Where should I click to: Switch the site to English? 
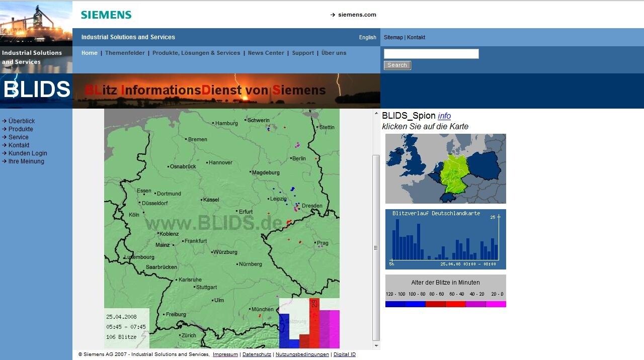coord(367,37)
